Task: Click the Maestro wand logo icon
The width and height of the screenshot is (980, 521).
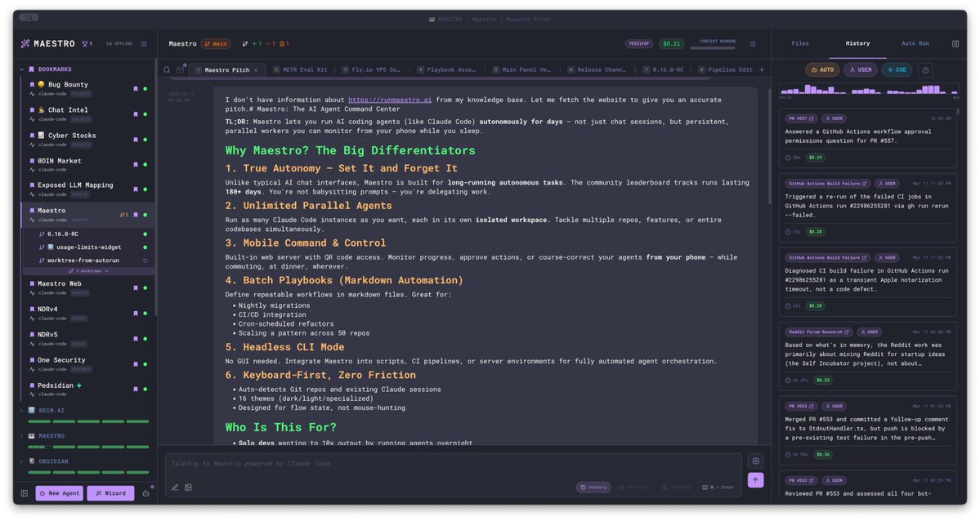Action: click(25, 44)
